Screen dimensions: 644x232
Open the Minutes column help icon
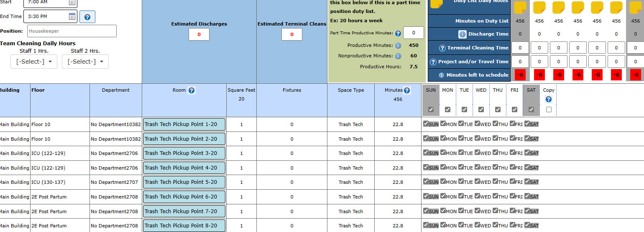[x=407, y=90]
